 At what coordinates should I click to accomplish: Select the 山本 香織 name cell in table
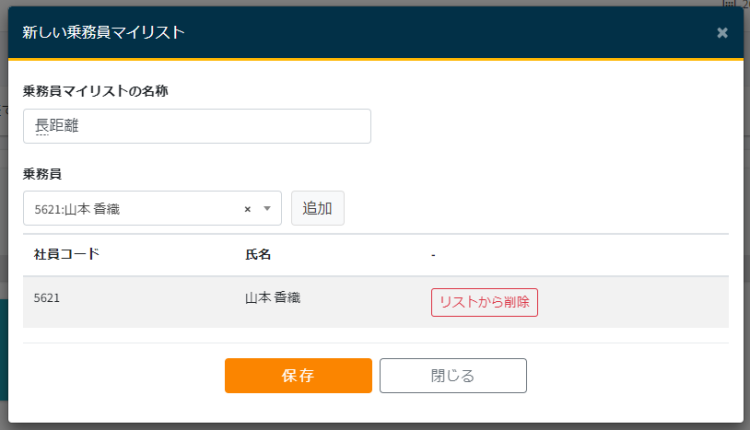click(x=273, y=298)
